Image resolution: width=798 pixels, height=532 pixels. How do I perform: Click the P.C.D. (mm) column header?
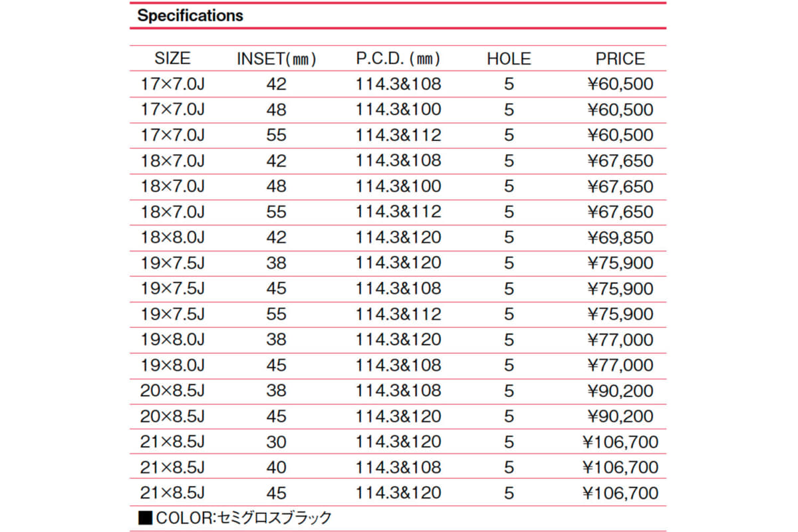(398, 59)
